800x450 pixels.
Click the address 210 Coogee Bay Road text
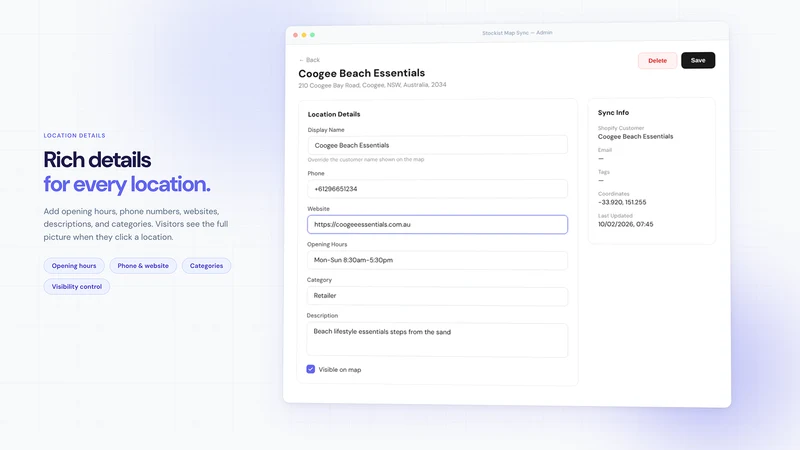[372, 85]
